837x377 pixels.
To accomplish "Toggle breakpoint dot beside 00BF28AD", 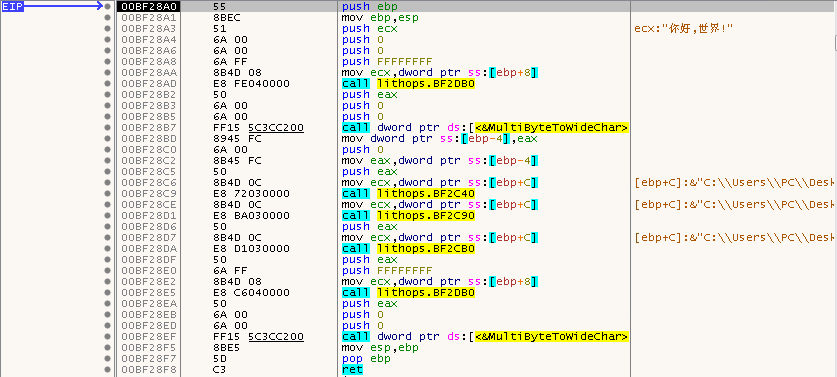I will (107, 83).
